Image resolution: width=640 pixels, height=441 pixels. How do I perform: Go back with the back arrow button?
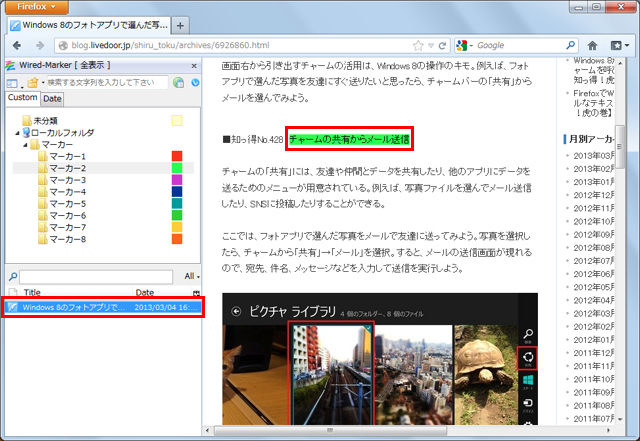coord(17,45)
